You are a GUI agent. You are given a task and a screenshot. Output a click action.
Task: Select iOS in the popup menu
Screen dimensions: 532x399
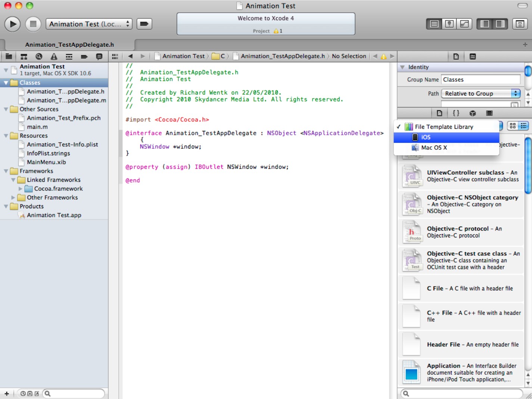point(447,137)
